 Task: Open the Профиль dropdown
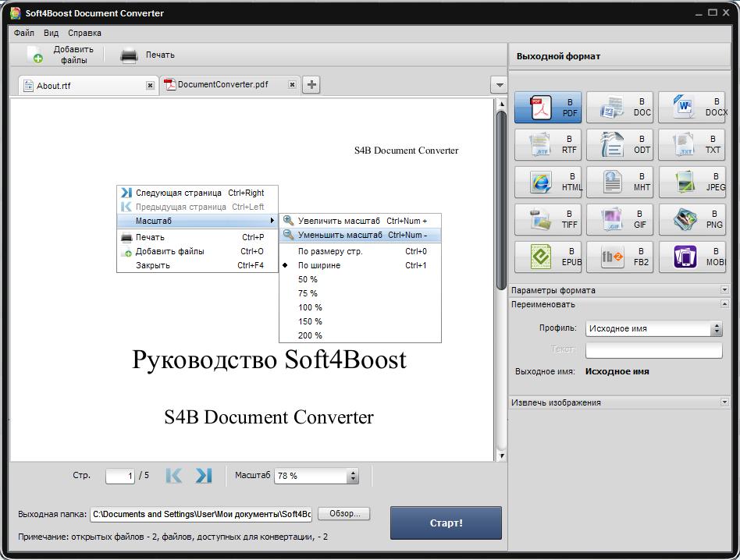coord(653,328)
